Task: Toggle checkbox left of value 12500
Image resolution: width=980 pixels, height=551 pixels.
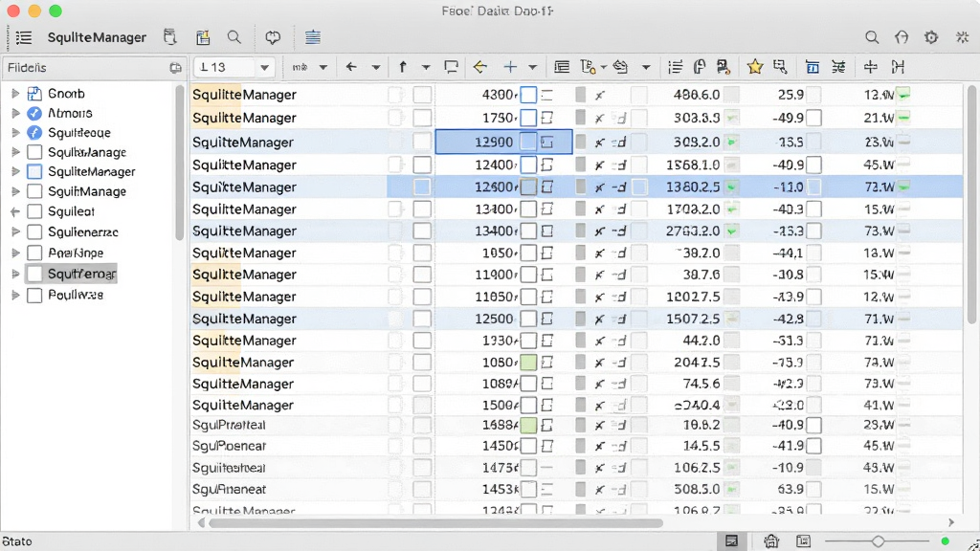Action: [x=422, y=319]
